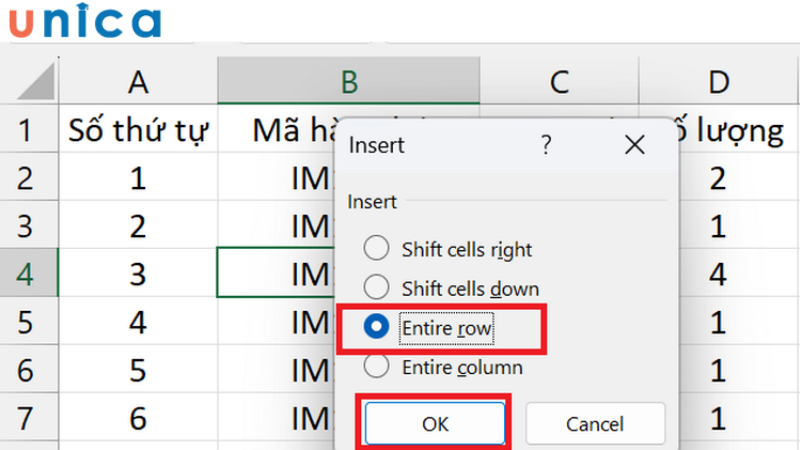Choose the Entire row radio button
The width and height of the screenshot is (800, 450).
376,327
